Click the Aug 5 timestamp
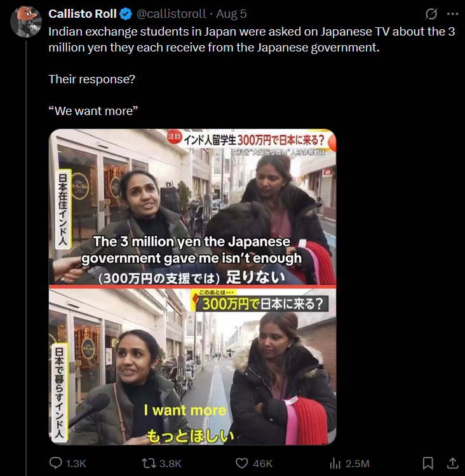465x476 pixels. (231, 14)
